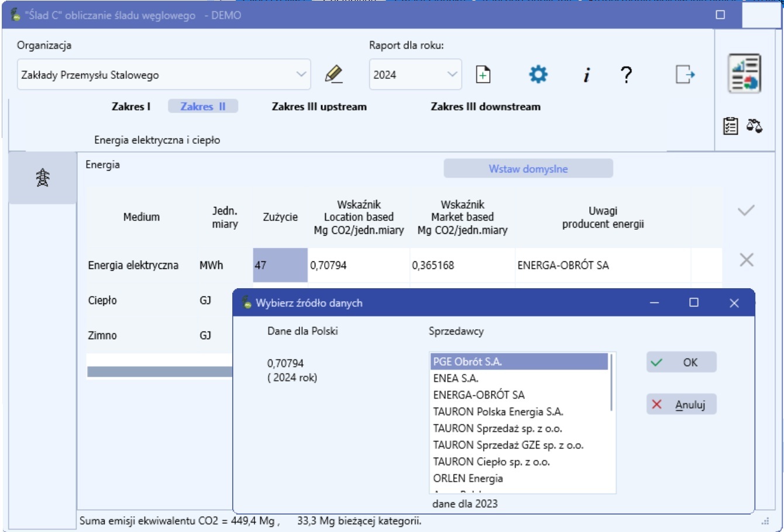The width and height of the screenshot is (784, 532).
Task: Click the Wskaźnik Location based column header
Action: (359, 217)
